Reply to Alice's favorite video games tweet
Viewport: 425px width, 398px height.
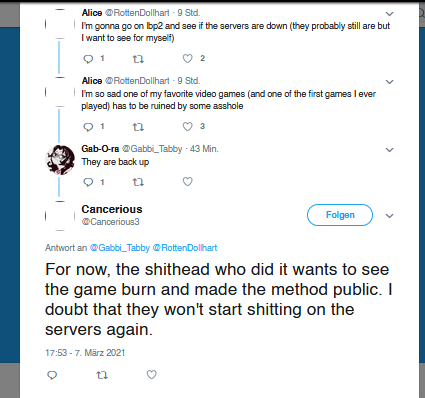(x=88, y=127)
